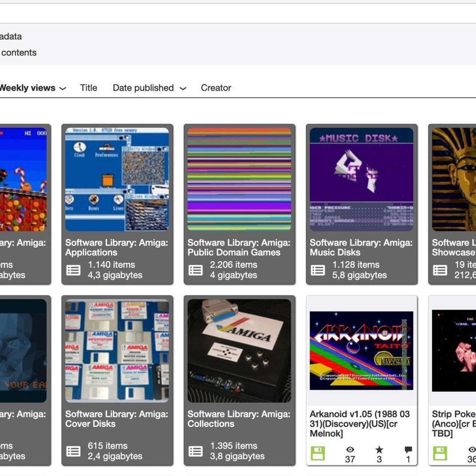The height and width of the screenshot is (476, 476).
Task: Click the pharaoh Showcase thumbnail
Action: (454, 179)
